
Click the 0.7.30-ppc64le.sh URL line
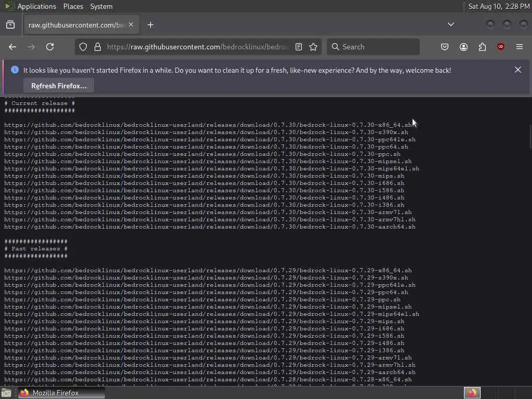click(x=210, y=139)
